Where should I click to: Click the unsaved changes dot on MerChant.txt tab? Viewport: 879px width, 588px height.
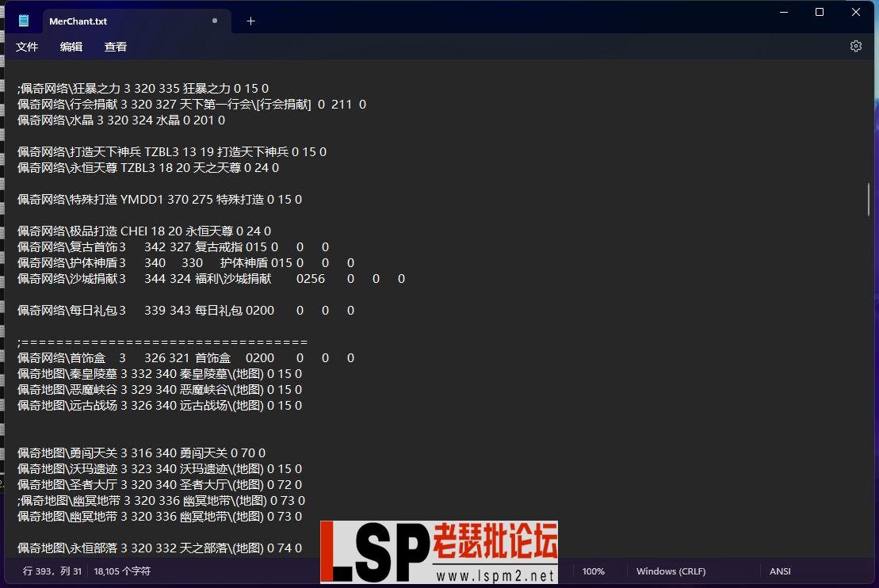[214, 21]
